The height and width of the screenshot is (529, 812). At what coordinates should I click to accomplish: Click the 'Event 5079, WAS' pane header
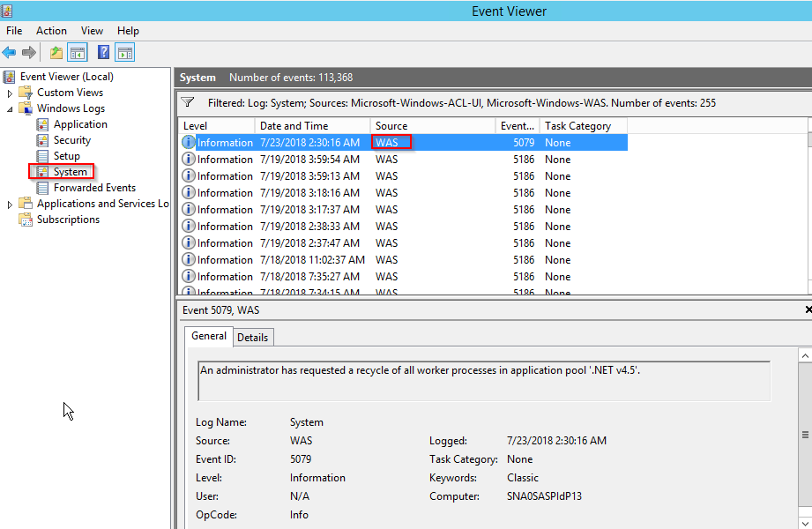pos(221,310)
